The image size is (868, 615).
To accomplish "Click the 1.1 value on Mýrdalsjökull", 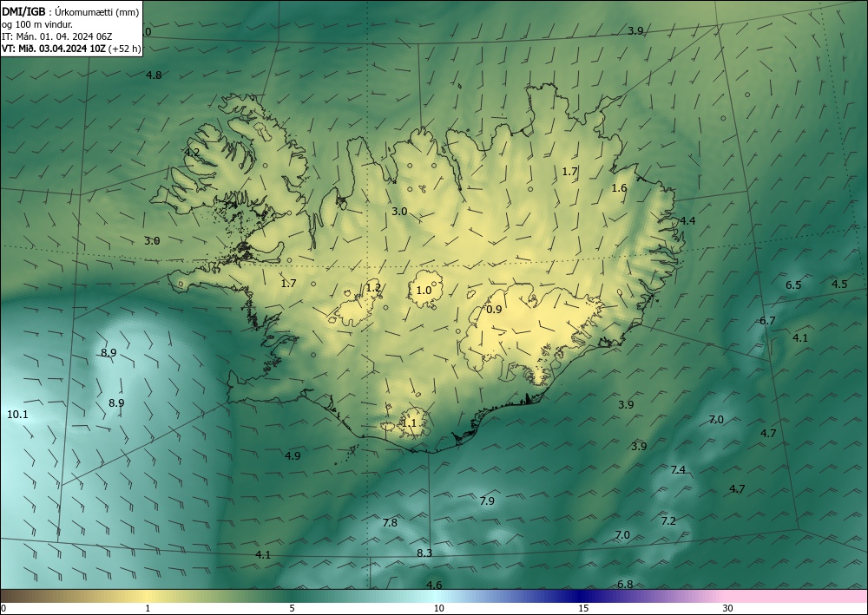I will pyautogui.click(x=409, y=423).
